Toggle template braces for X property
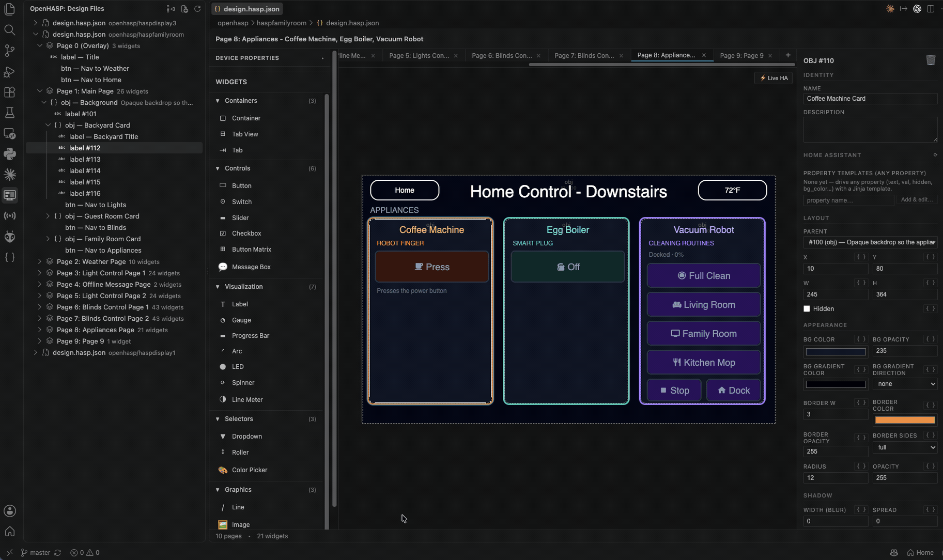Viewport: 943px width, 560px height. (861, 257)
